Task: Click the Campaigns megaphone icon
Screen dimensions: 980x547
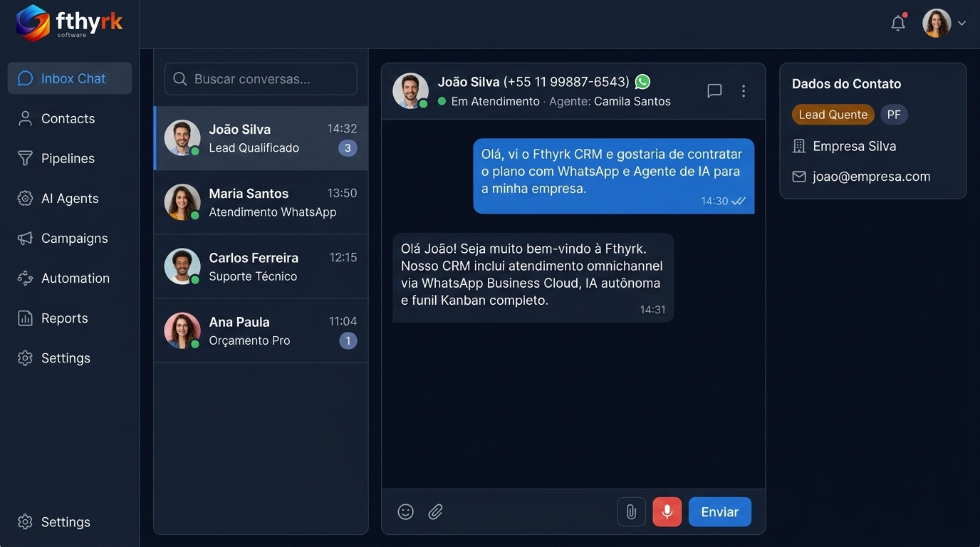Action: coord(25,238)
